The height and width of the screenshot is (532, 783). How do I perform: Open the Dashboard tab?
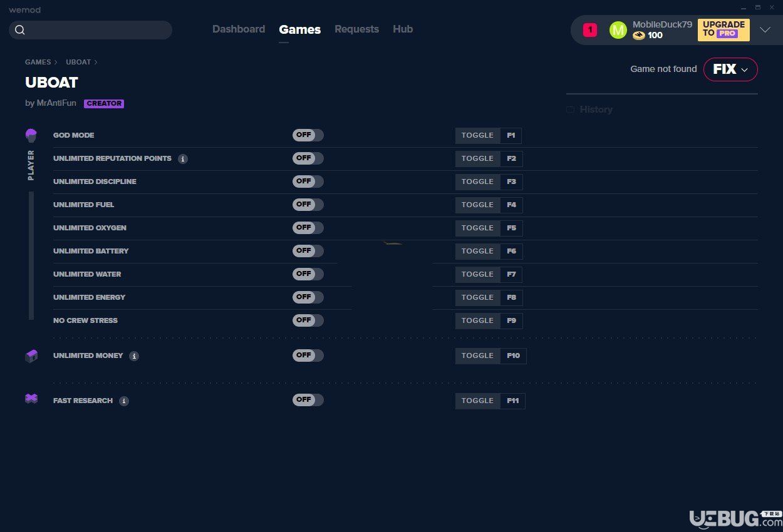239,29
